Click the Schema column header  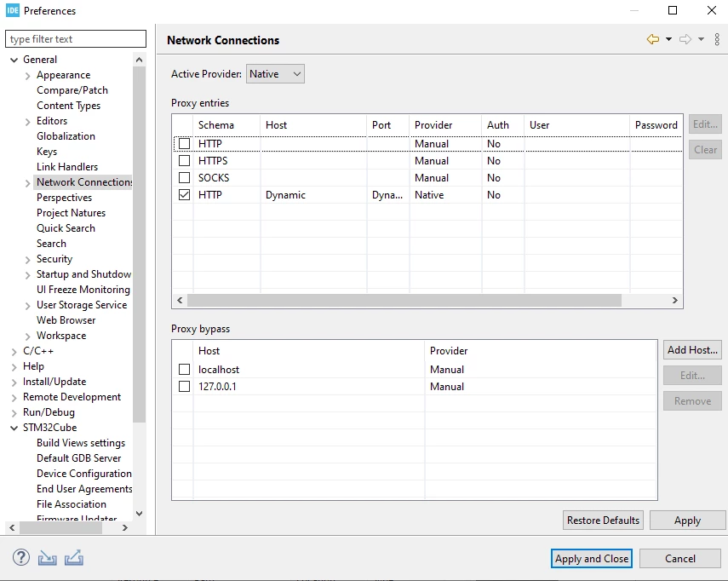pos(226,125)
